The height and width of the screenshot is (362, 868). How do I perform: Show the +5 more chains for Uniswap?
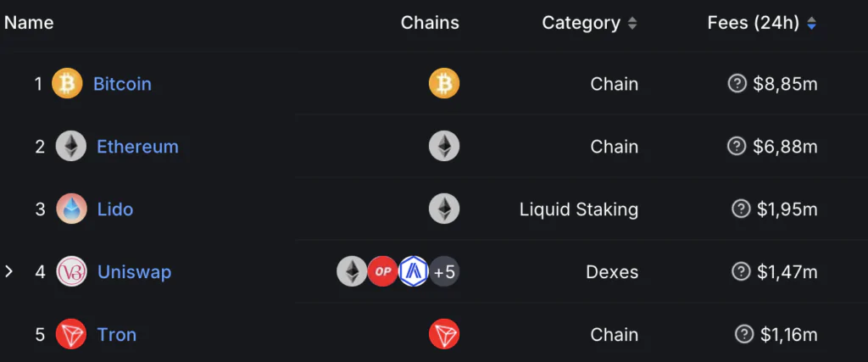[444, 272]
